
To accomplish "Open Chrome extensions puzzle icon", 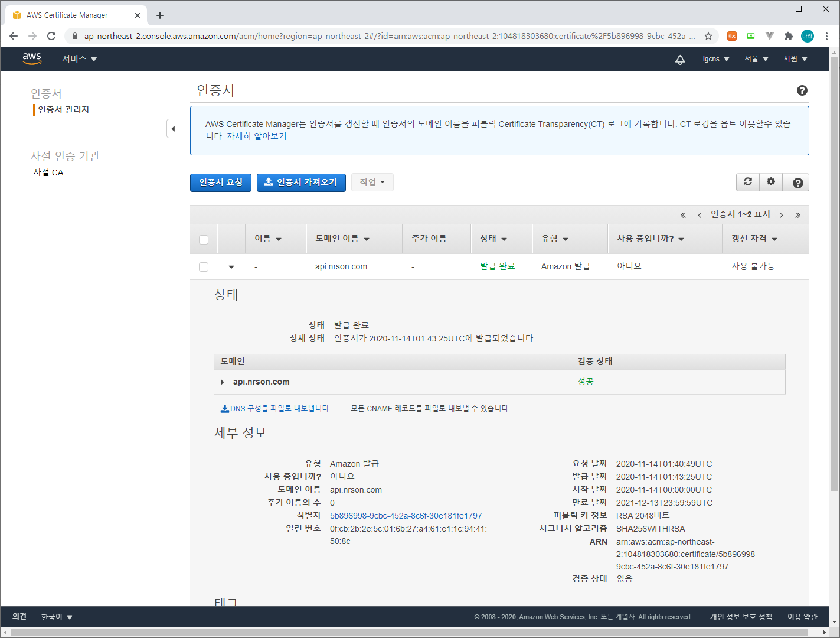I will pyautogui.click(x=788, y=36).
